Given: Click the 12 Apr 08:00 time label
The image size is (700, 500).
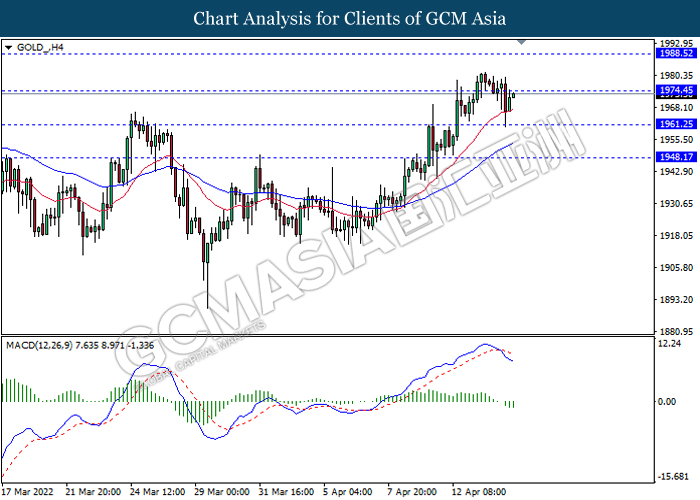Looking at the screenshot, I should coord(479,492).
